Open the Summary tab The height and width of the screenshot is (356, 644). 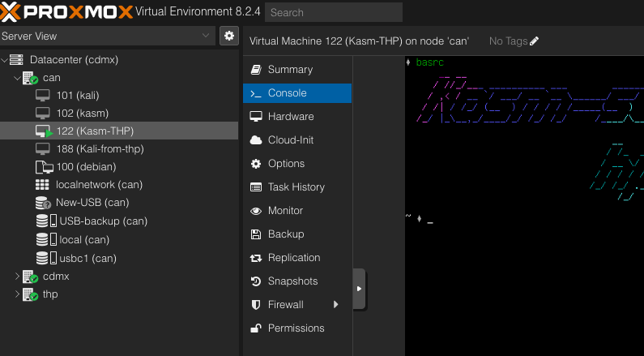[x=290, y=70]
